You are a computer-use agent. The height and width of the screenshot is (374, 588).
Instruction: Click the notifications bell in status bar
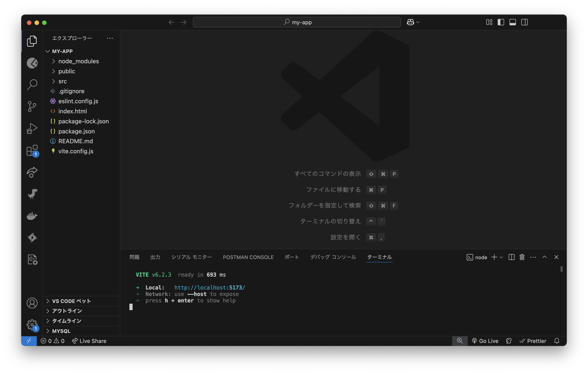[x=557, y=341]
